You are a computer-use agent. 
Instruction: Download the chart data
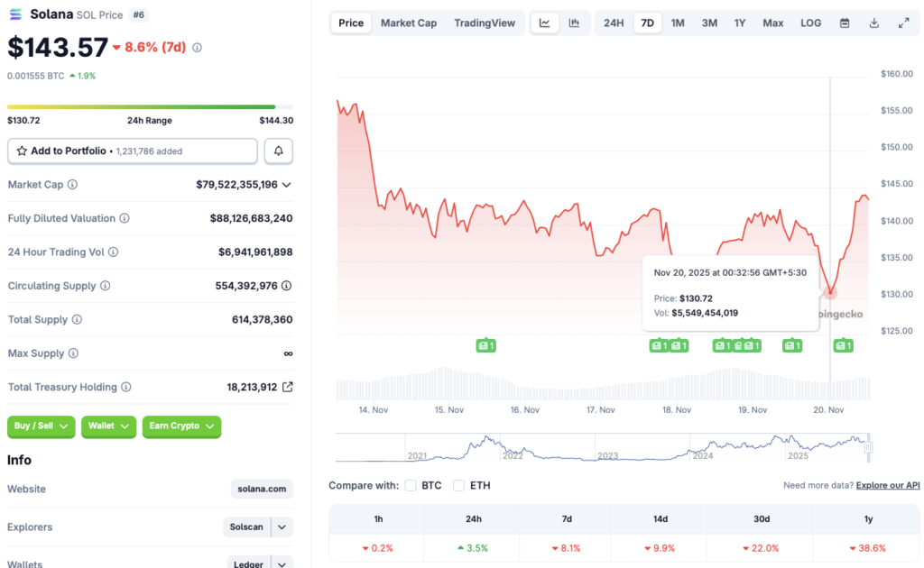coord(873,23)
